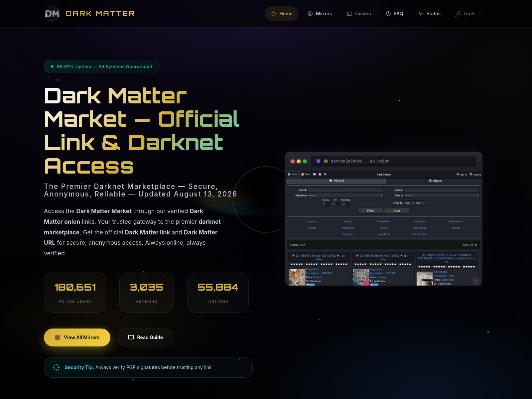Click the help question icon in preview toolbar
This screenshot has width=532, height=399.
[315, 174]
